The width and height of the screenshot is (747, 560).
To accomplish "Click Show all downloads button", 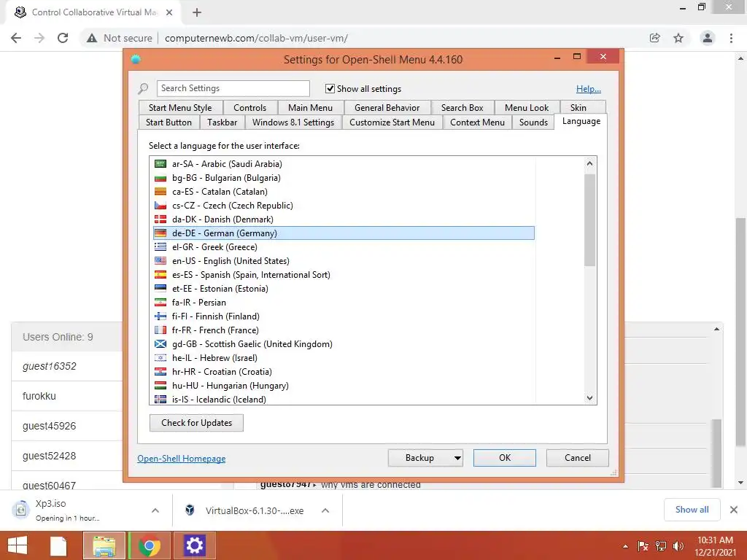I will point(692,510).
